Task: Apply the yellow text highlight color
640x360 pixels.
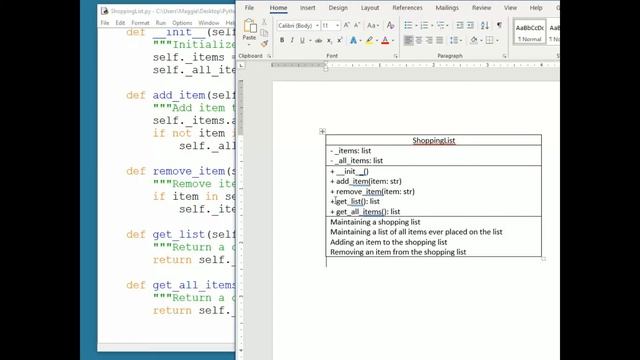Action: 369,40
